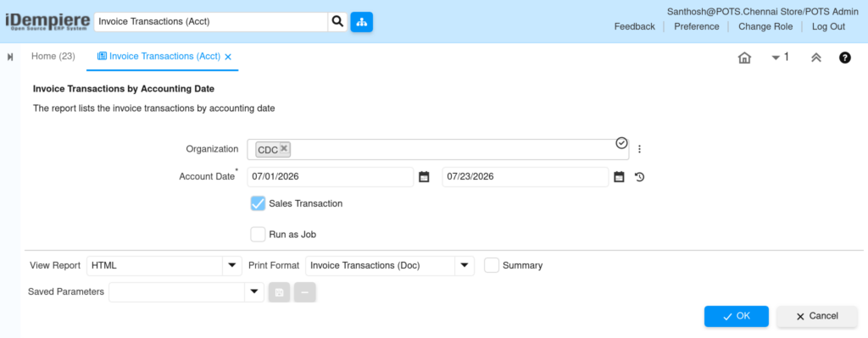The width and height of the screenshot is (868, 338).
Task: Enable the Run as Job checkbox
Action: [x=258, y=235]
